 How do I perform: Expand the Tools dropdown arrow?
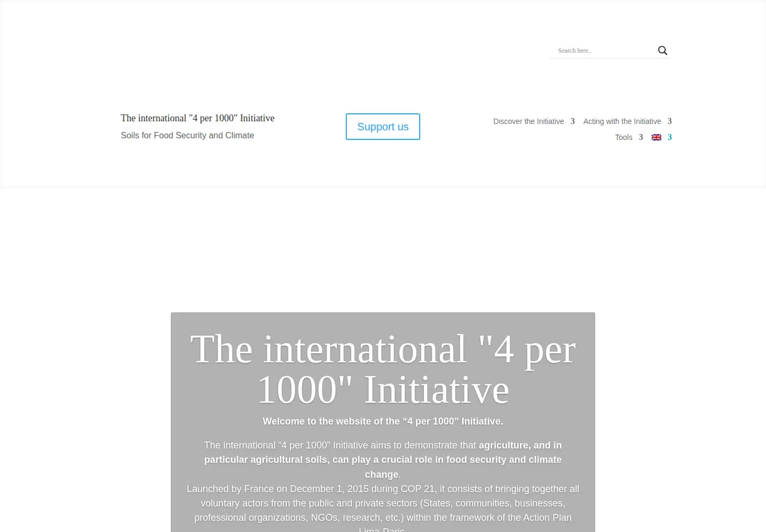pos(641,137)
